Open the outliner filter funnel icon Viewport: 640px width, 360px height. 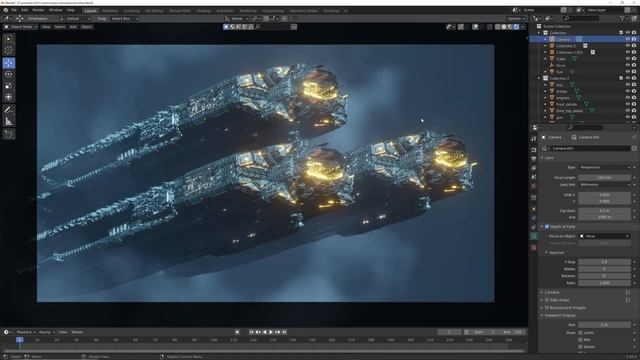point(622,18)
